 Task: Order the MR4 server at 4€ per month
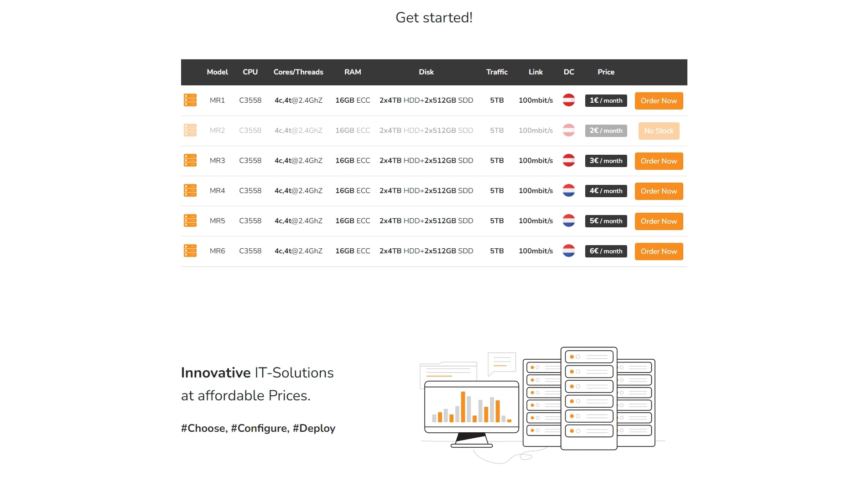(658, 191)
